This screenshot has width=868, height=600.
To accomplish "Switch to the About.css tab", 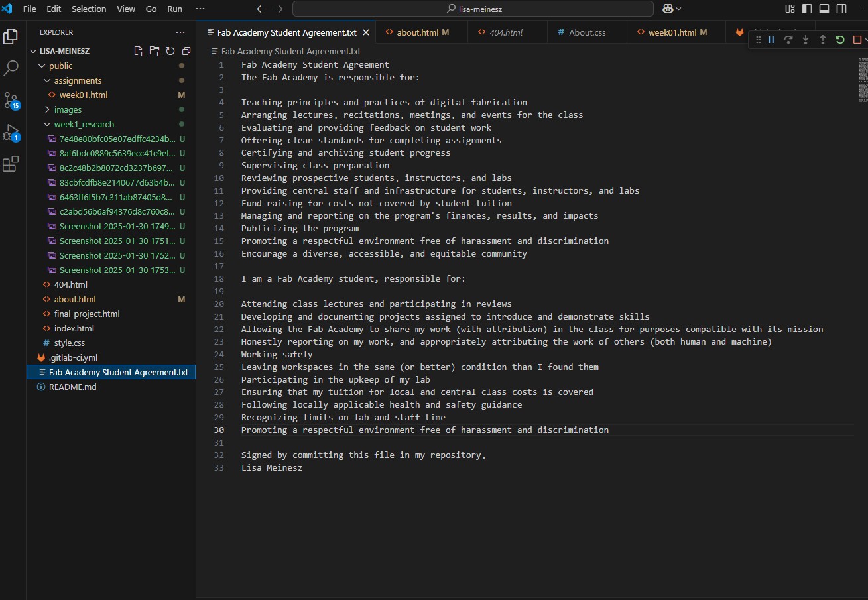I will tap(587, 32).
